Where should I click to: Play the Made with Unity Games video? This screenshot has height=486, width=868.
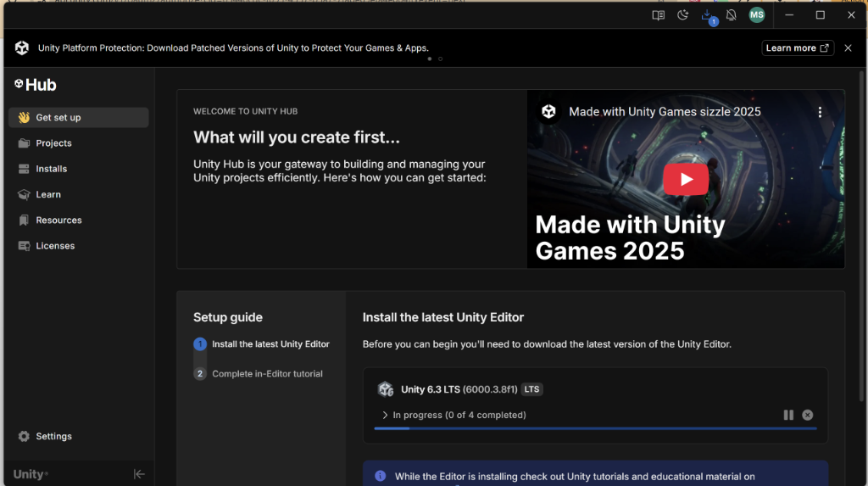(x=686, y=179)
